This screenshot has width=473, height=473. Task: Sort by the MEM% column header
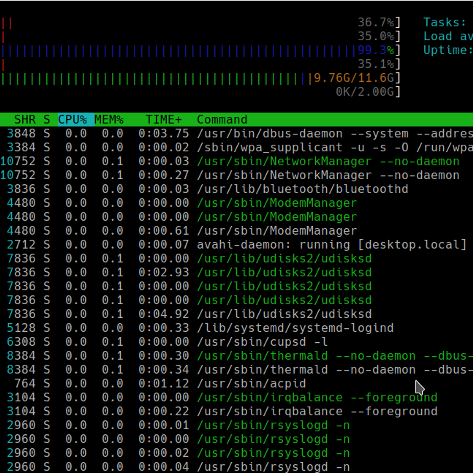109,119
